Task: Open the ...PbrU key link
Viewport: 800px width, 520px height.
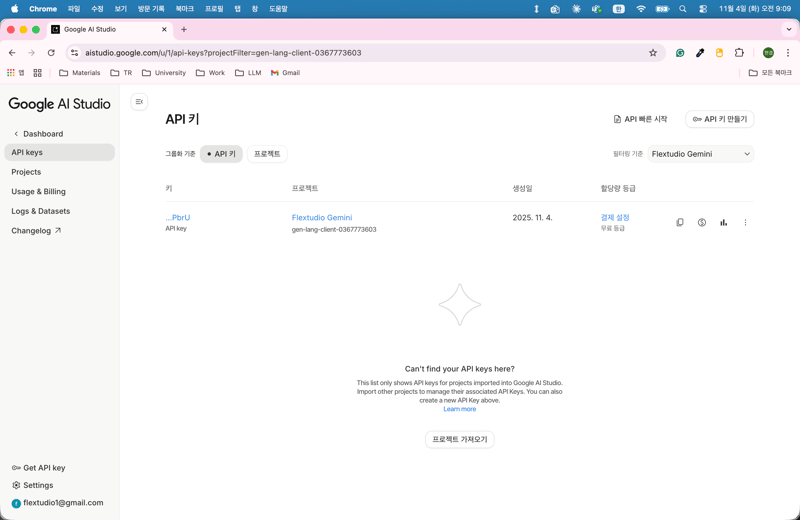Action: [178, 217]
